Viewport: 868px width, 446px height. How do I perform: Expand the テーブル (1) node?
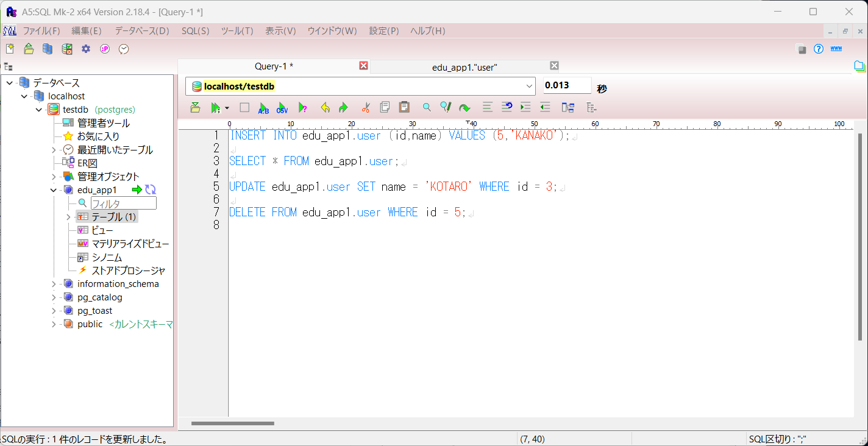68,217
